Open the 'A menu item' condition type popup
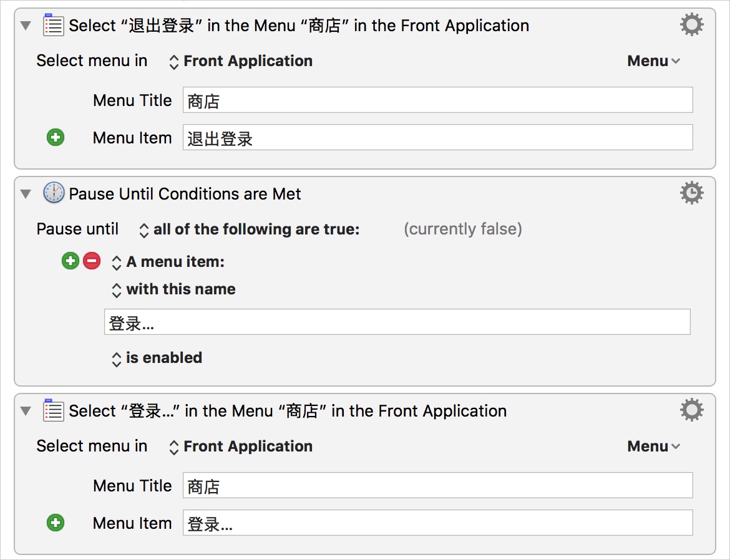This screenshot has height=560, width=730. 168,262
